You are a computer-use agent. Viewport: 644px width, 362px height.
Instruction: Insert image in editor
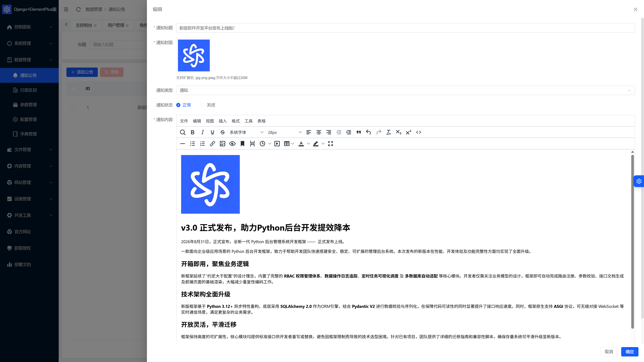point(223,144)
